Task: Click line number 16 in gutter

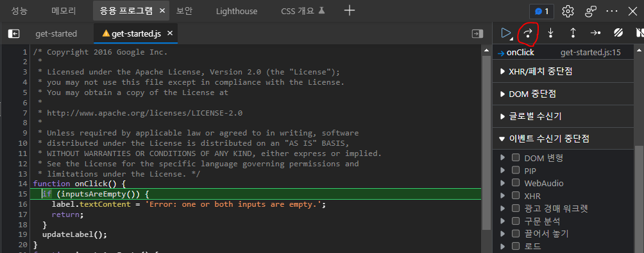Action: (x=22, y=204)
